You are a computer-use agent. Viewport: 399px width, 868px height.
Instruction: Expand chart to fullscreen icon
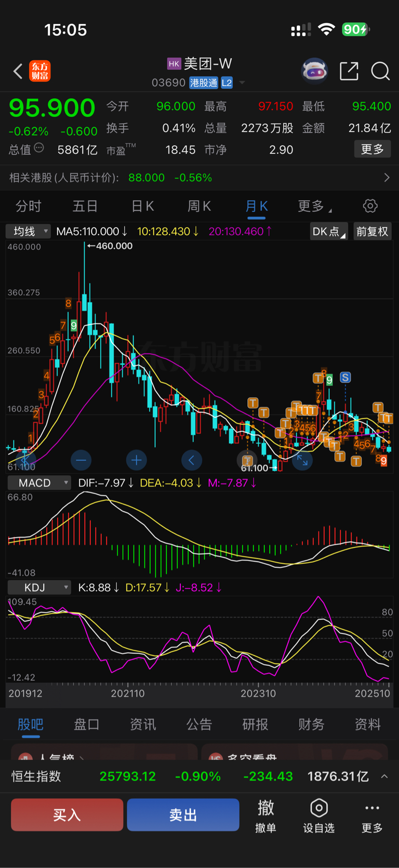coord(302,460)
